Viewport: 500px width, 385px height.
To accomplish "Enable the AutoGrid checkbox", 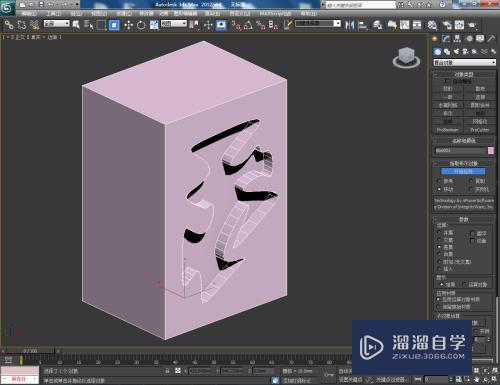I will pos(447,81).
